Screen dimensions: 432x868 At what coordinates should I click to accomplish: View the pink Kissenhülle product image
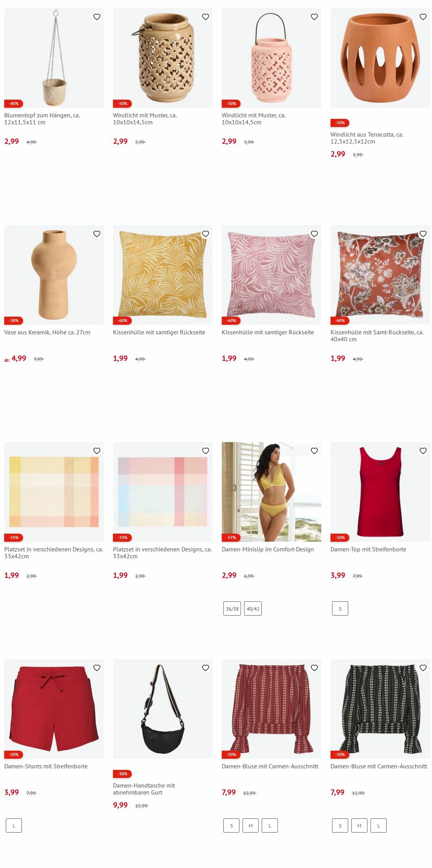pos(271,275)
